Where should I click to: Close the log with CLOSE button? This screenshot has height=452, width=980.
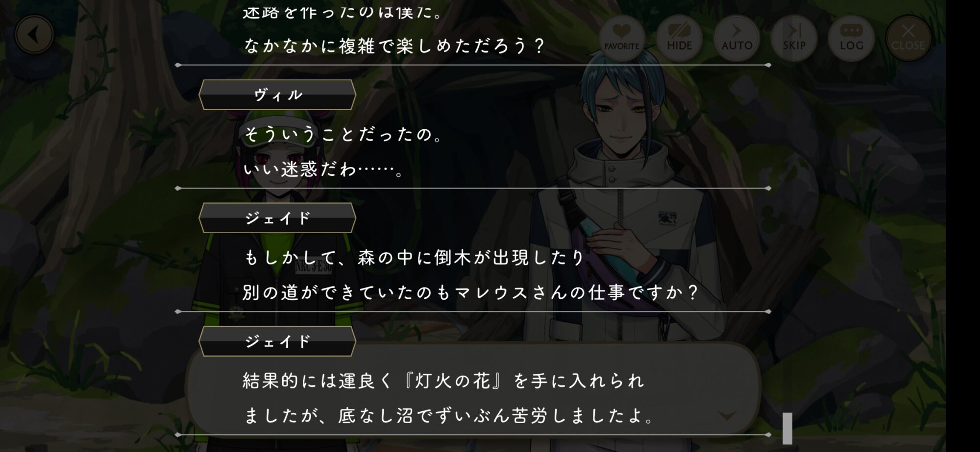click(908, 38)
